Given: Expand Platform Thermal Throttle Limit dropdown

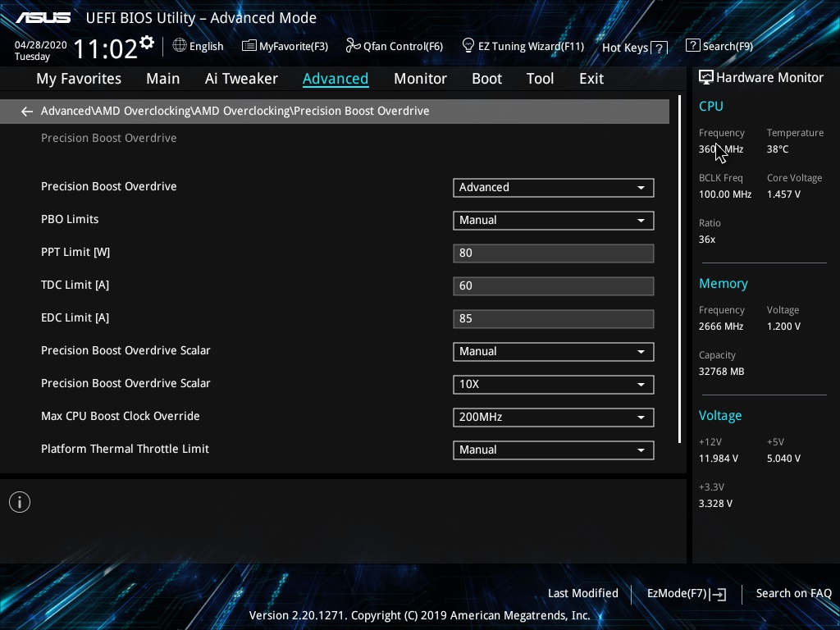Looking at the screenshot, I should (x=554, y=450).
